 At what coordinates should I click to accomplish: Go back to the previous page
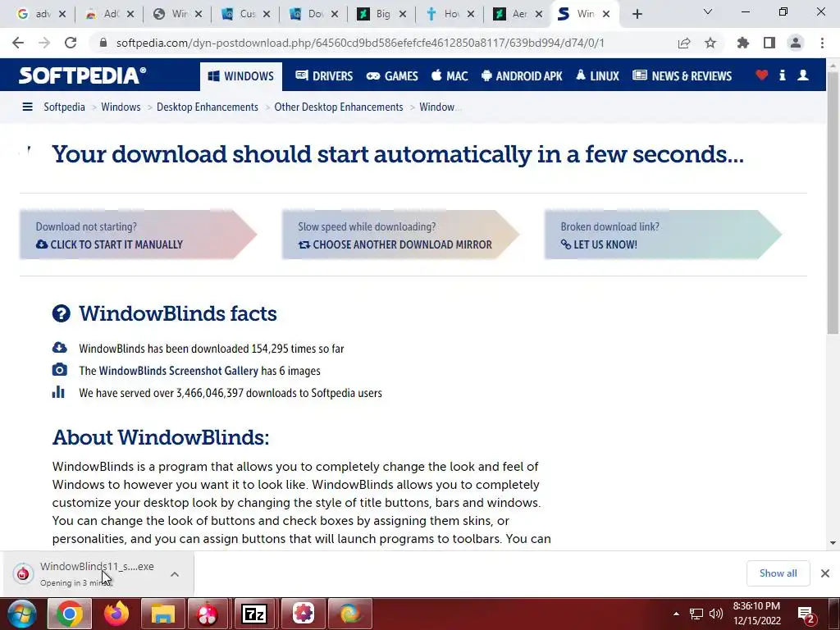coord(18,43)
